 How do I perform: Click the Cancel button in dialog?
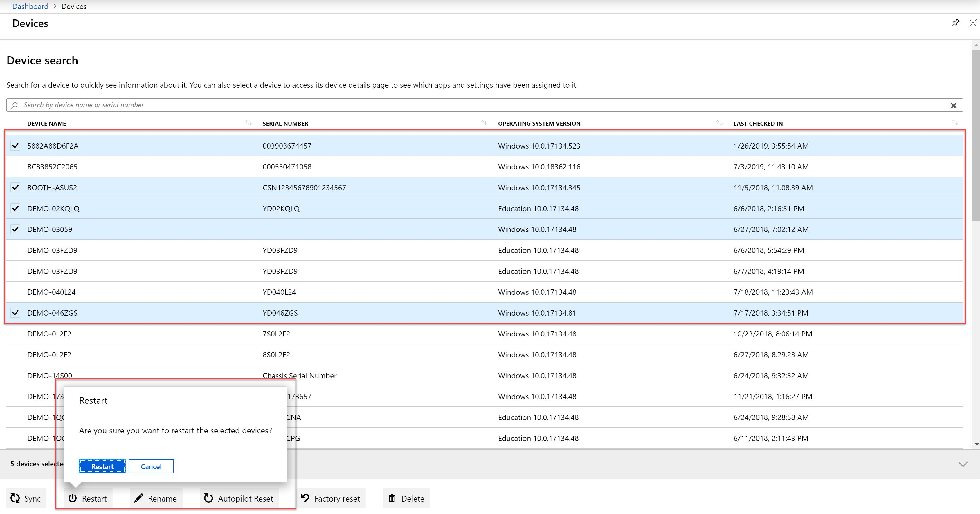[151, 466]
